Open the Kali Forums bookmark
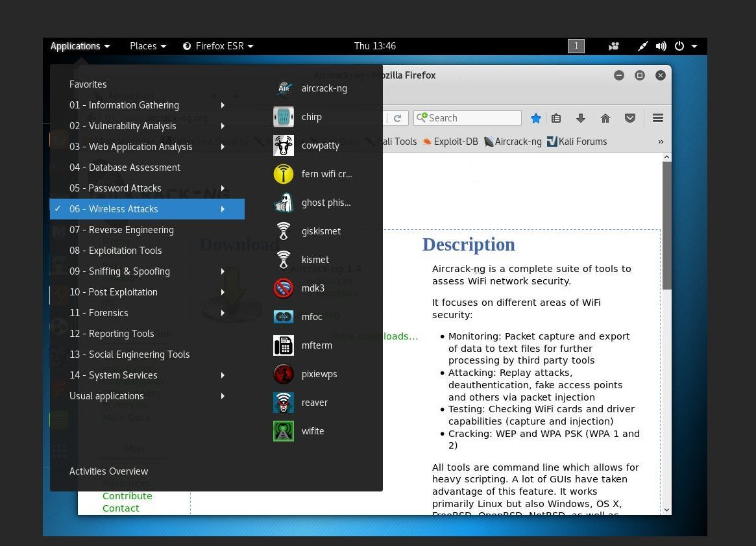 click(x=577, y=142)
